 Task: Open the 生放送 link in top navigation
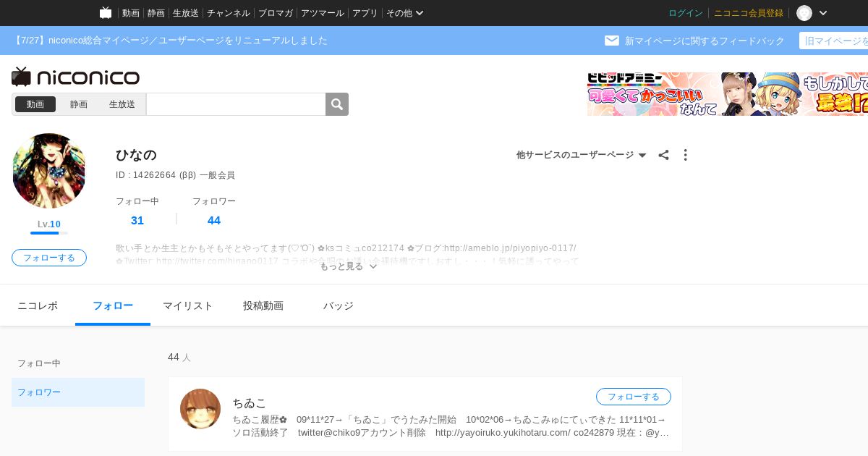coord(186,13)
